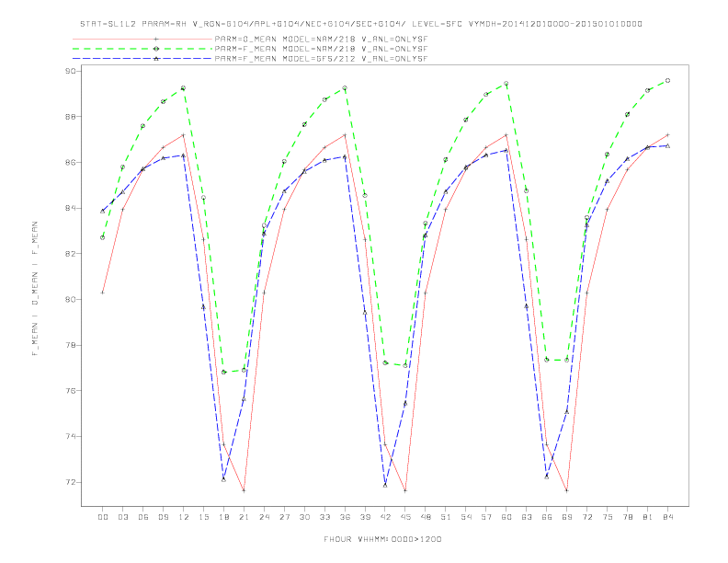This screenshot has width=728, height=563.
Task: Click the green dashed line sample in legend
Action: click(x=142, y=49)
